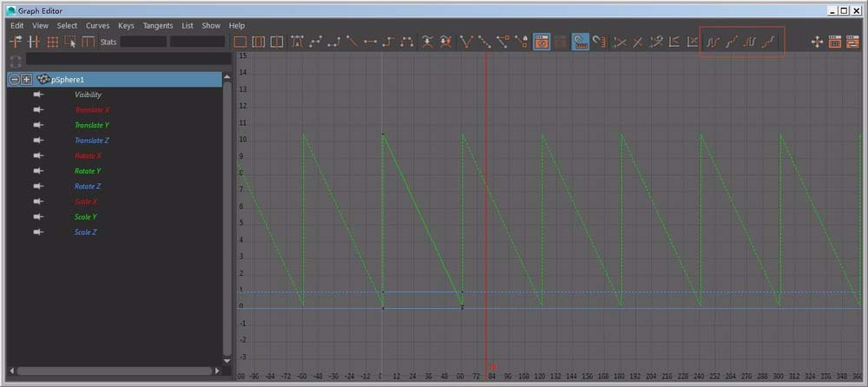
Task: Apply Plateau tangents
Action: (406, 42)
